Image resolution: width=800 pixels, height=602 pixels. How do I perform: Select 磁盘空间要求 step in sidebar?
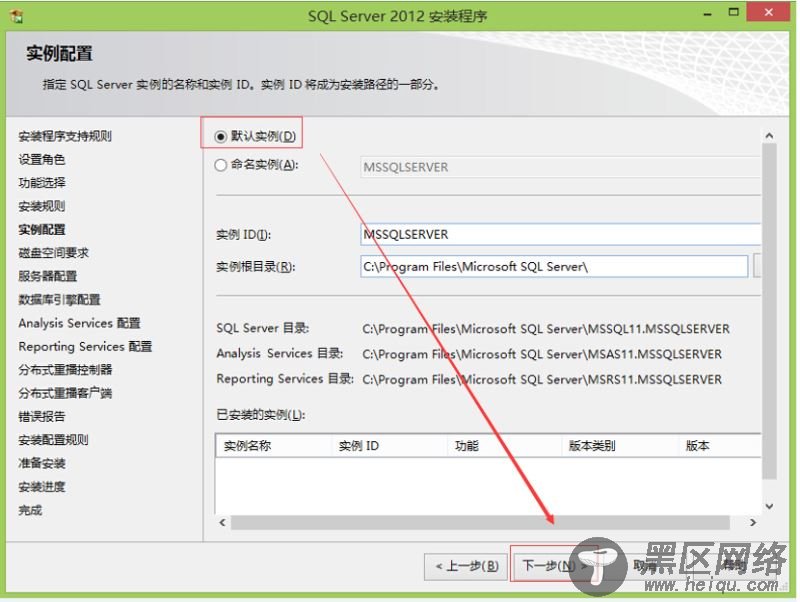pos(54,253)
